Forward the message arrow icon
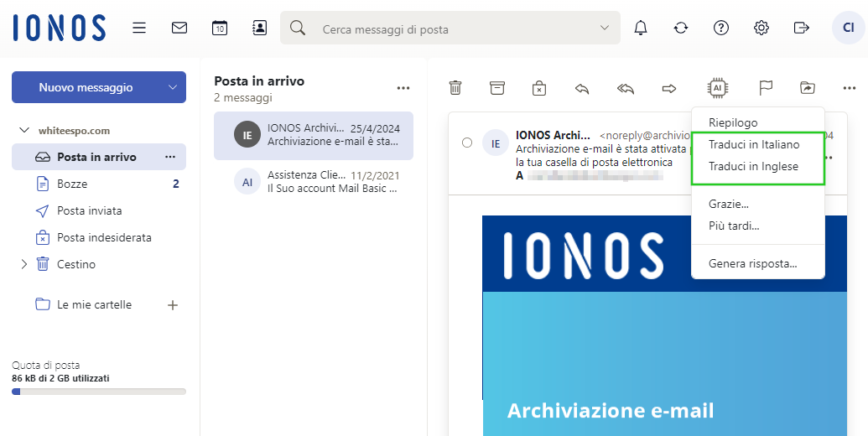This screenshot has width=868, height=436. (x=669, y=88)
